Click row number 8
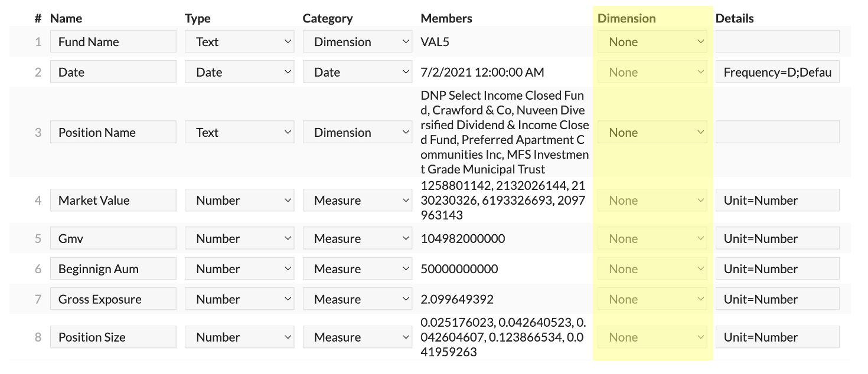 [x=38, y=337]
